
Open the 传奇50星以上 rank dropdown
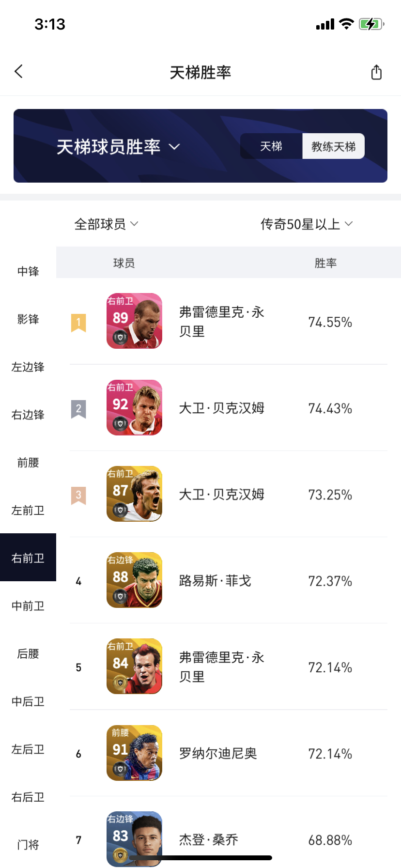coord(307,224)
